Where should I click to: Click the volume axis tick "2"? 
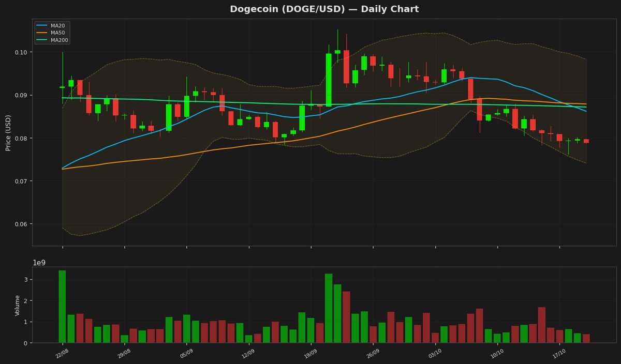(26, 300)
